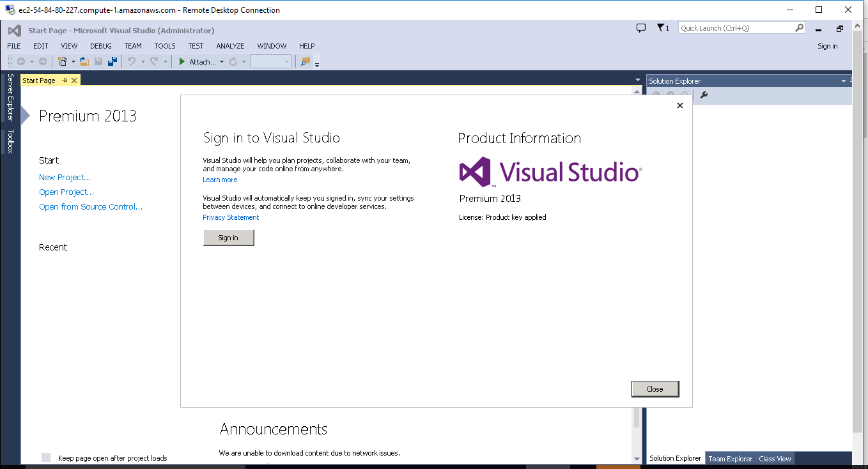Expand the Attach button dropdown arrow
Image resolution: width=868 pixels, height=469 pixels.
tap(222, 62)
